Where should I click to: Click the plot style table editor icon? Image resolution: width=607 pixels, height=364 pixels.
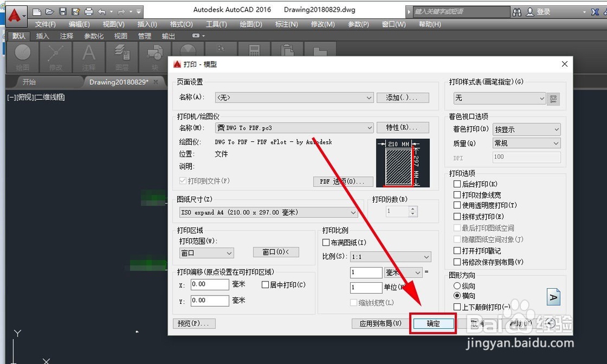click(553, 99)
